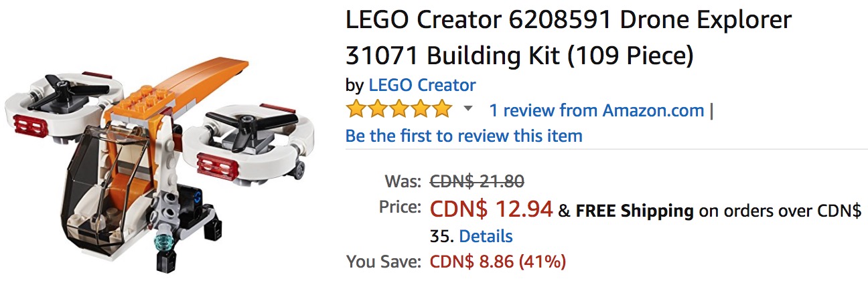Click the third (middle) rating star

click(399, 109)
